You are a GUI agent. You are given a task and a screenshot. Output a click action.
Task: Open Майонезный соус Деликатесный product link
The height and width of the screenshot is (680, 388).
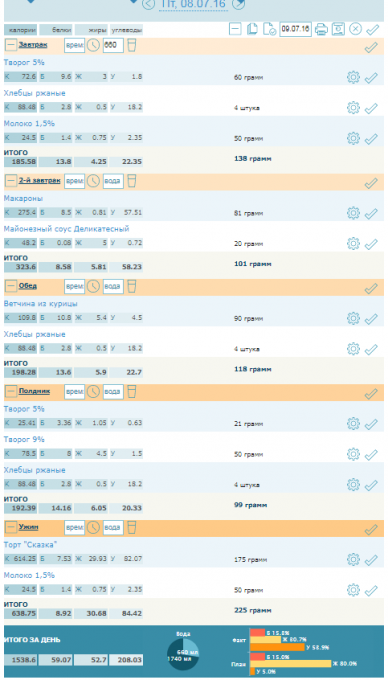tap(66, 229)
